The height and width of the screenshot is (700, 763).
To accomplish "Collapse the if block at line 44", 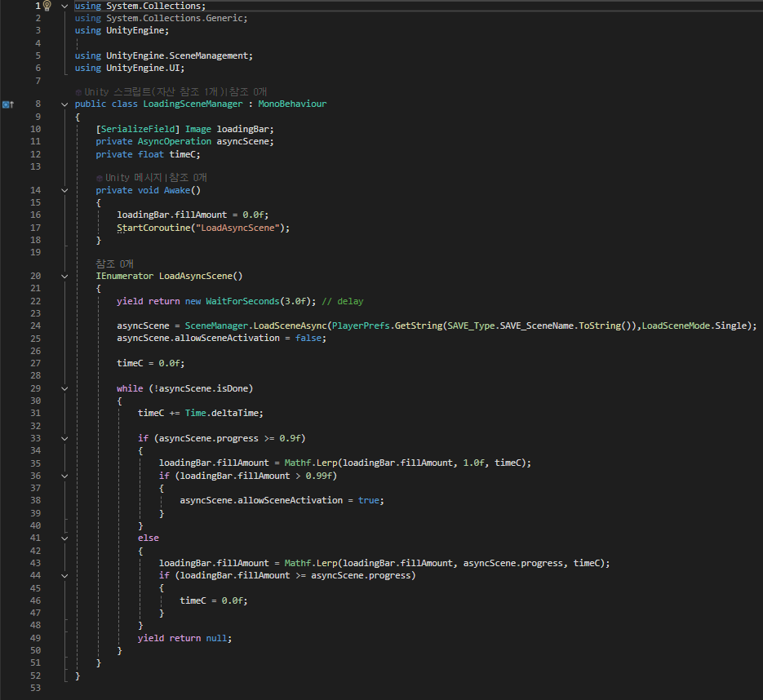I will [64, 576].
